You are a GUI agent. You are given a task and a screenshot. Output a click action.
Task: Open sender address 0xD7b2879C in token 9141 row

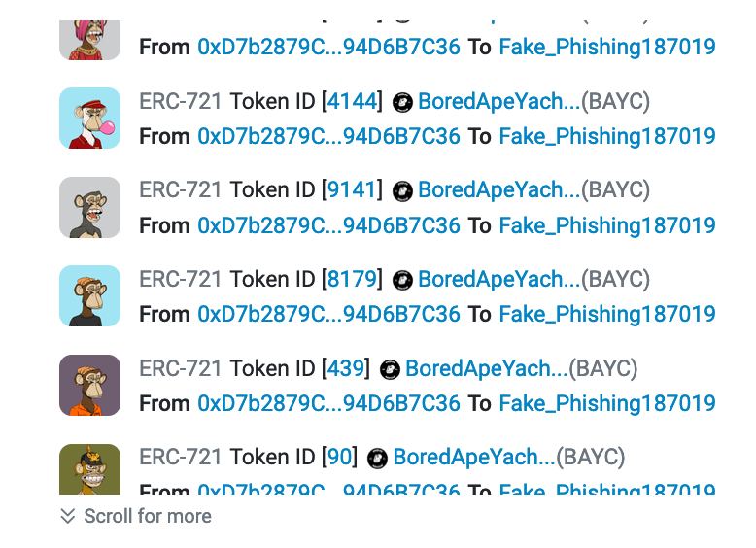click(328, 225)
